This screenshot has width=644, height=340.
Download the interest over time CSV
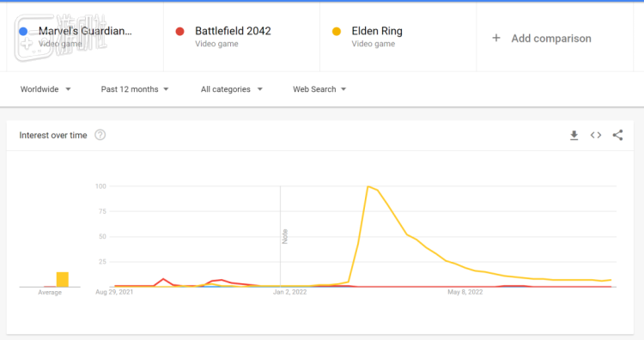pyautogui.click(x=574, y=135)
